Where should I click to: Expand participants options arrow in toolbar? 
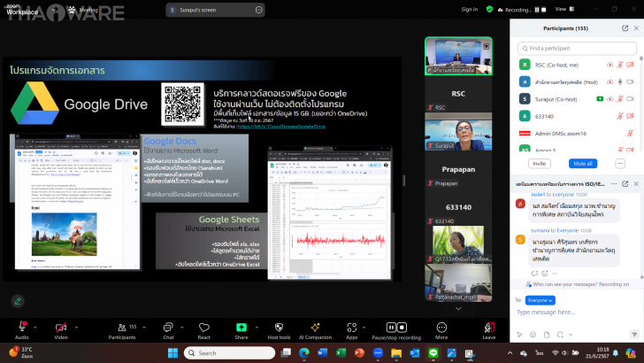tap(144, 328)
